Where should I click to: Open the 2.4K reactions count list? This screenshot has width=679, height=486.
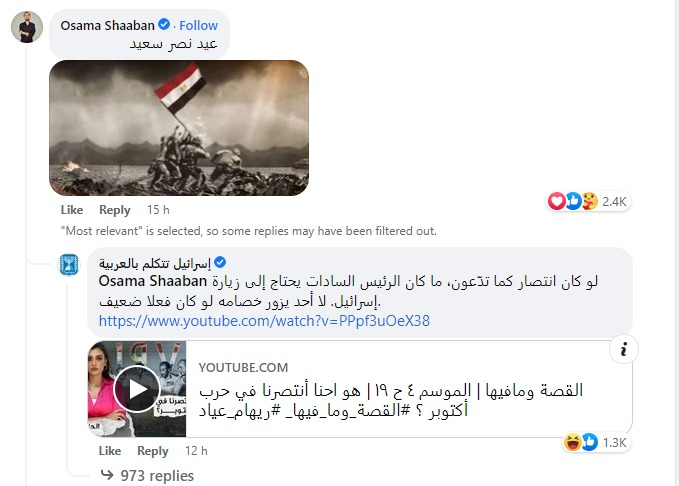614,201
